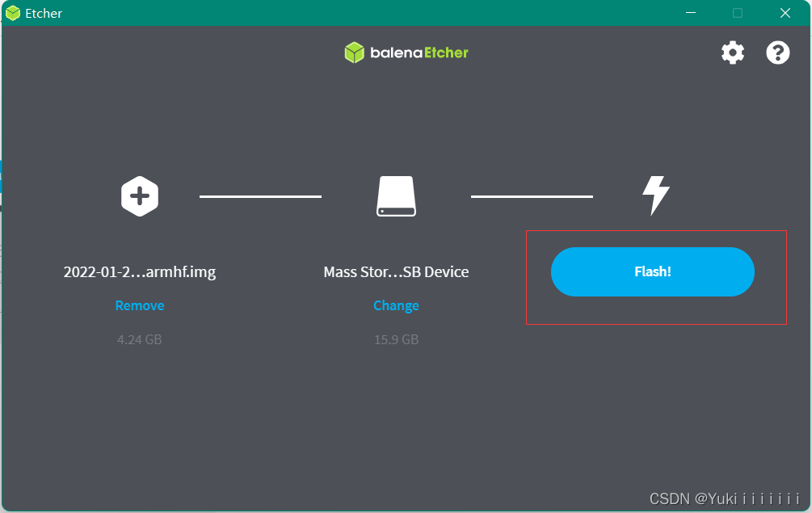
Task: Open the help question mark icon
Action: pyautogui.click(x=778, y=53)
